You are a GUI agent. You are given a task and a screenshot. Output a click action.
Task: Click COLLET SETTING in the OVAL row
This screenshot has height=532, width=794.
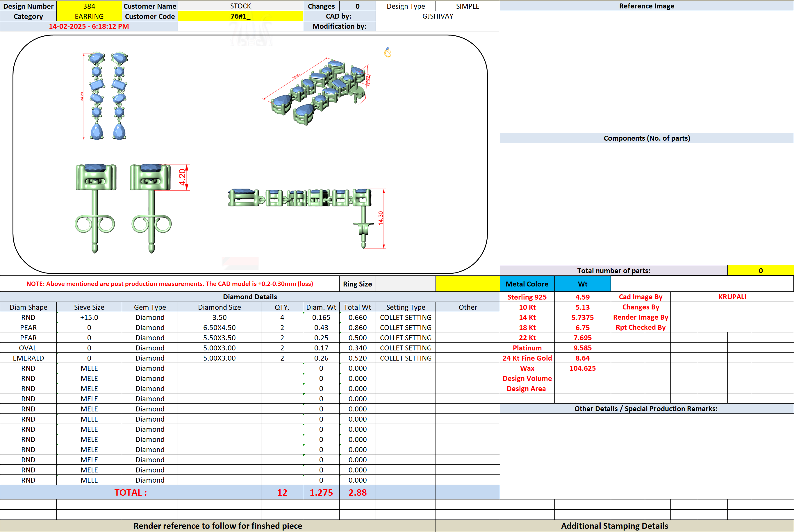point(406,348)
